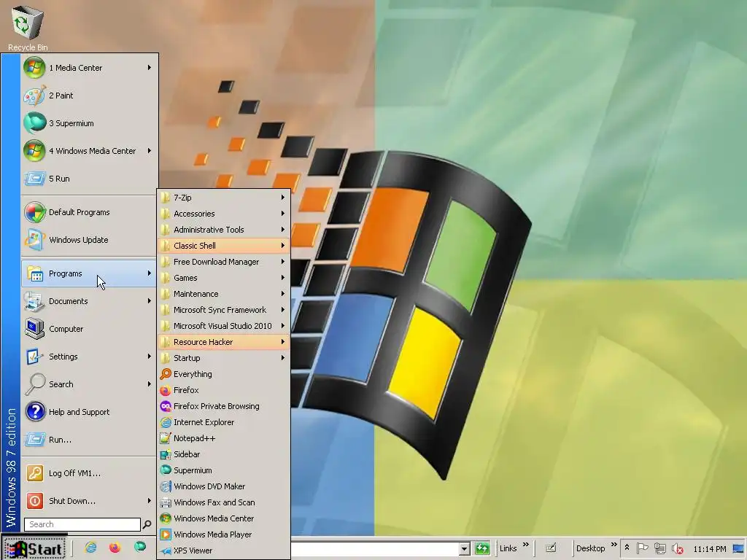Viewport: 747px width, 560px height.
Task: Expand the Links toolbar chevron
Action: [x=526, y=545]
